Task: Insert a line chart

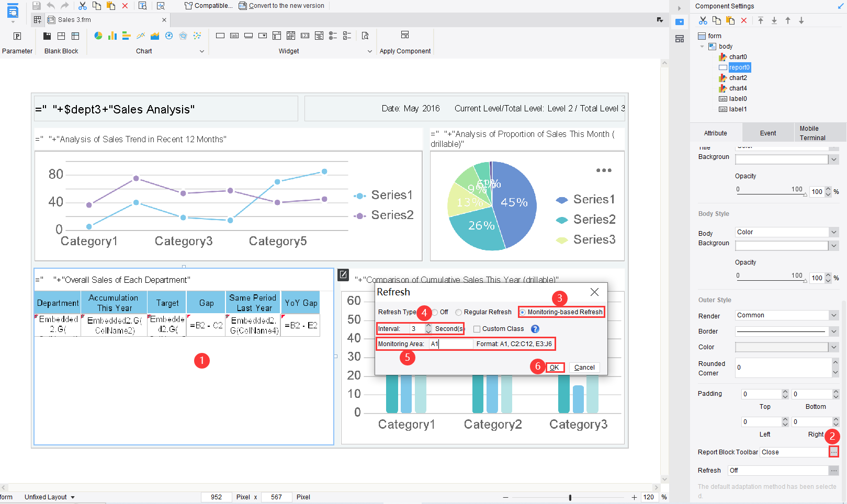Action: [x=141, y=36]
